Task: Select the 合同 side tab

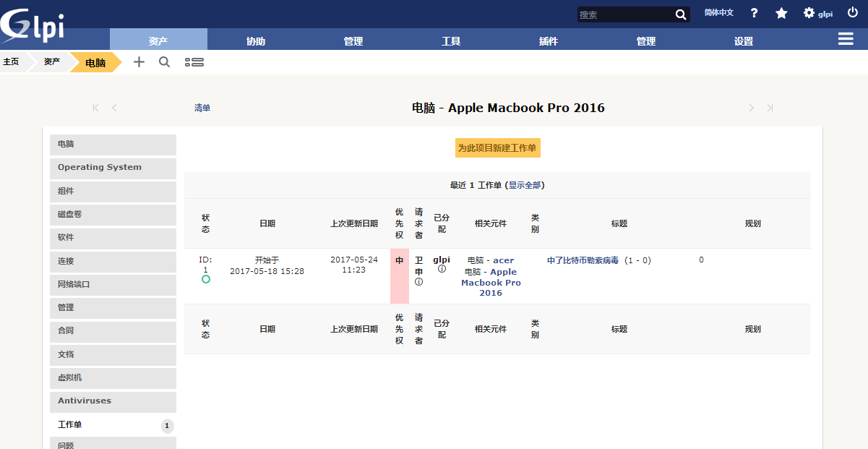Action: [113, 331]
